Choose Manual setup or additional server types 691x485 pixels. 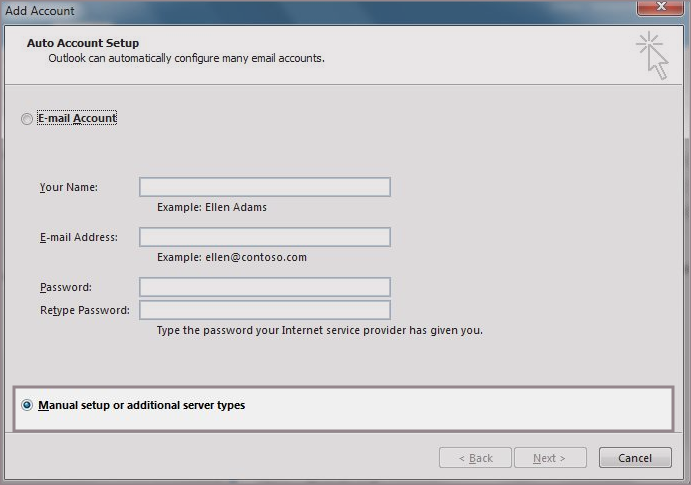[27, 406]
